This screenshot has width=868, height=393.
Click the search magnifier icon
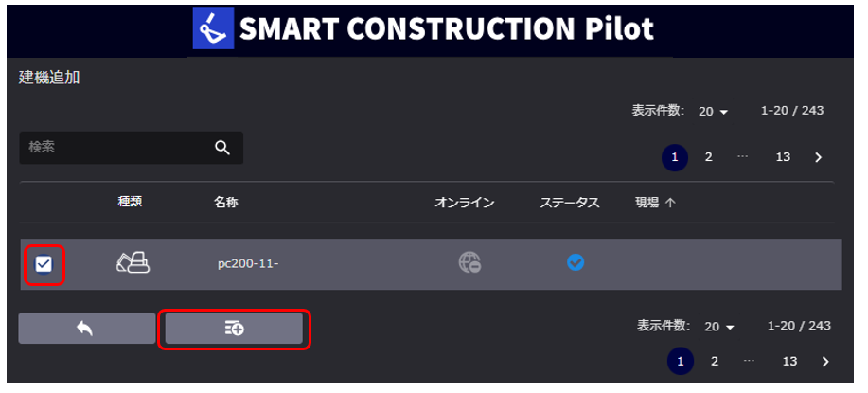point(222,148)
